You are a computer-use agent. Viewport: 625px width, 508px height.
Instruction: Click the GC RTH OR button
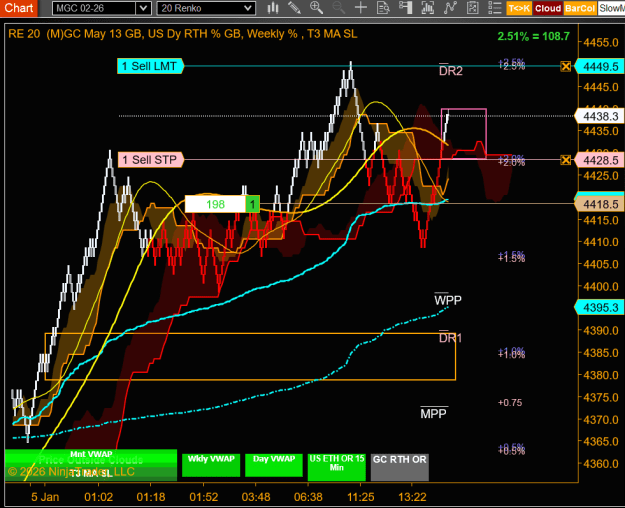400,467
